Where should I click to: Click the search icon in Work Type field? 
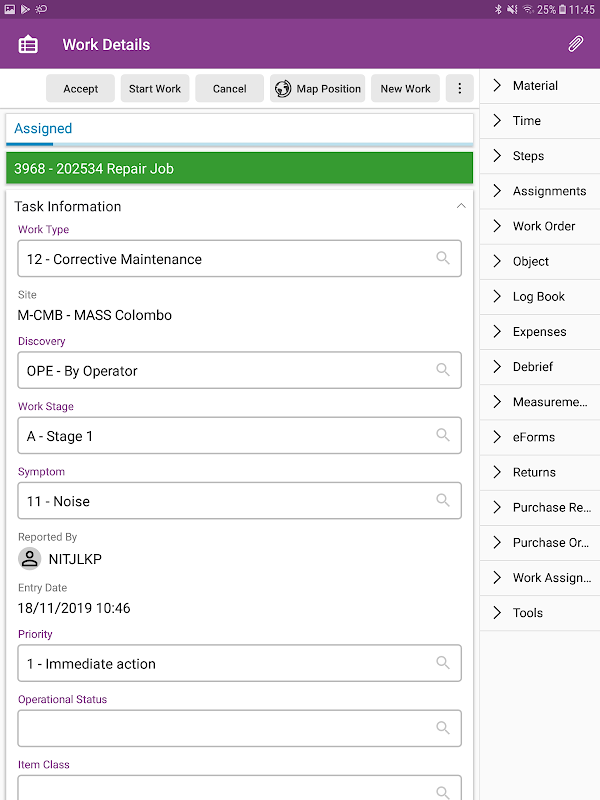pos(443,258)
